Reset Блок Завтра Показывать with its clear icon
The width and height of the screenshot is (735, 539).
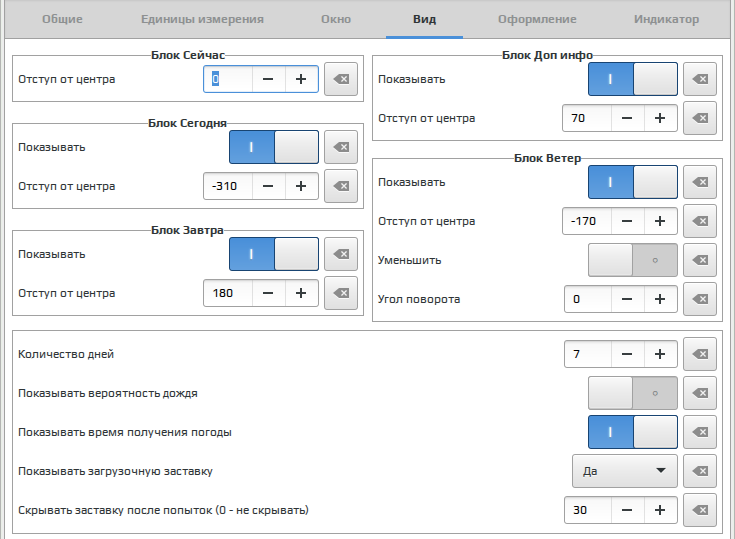pyautogui.click(x=341, y=254)
